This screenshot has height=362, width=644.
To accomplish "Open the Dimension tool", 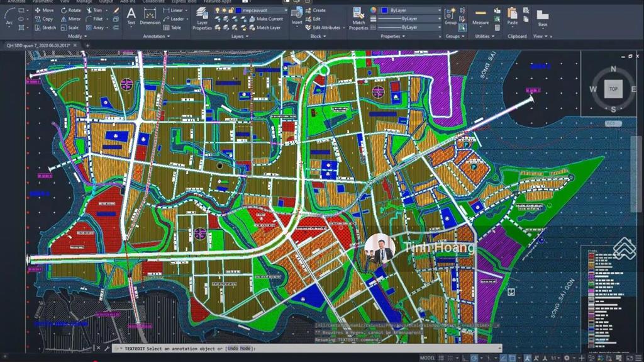I will click(150, 16).
